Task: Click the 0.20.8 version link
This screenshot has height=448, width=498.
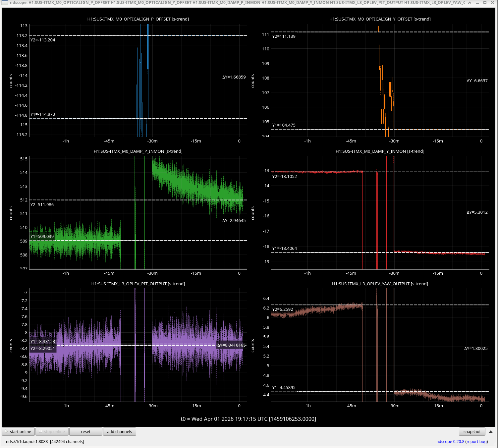Action: pos(459,441)
